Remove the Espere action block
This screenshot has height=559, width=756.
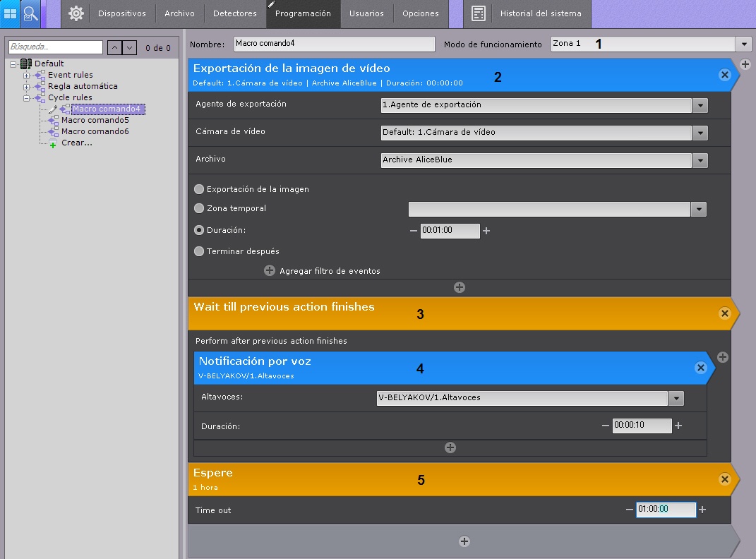724,479
